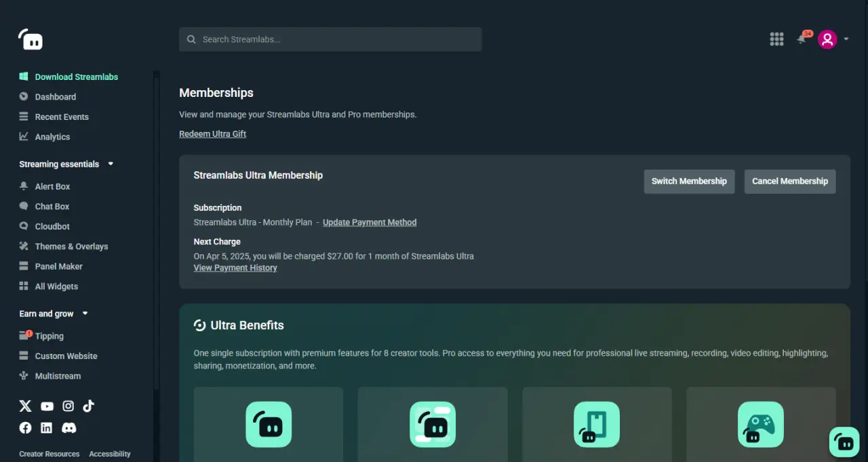Select the Streamlabs overlay tool benefit card

433,424
